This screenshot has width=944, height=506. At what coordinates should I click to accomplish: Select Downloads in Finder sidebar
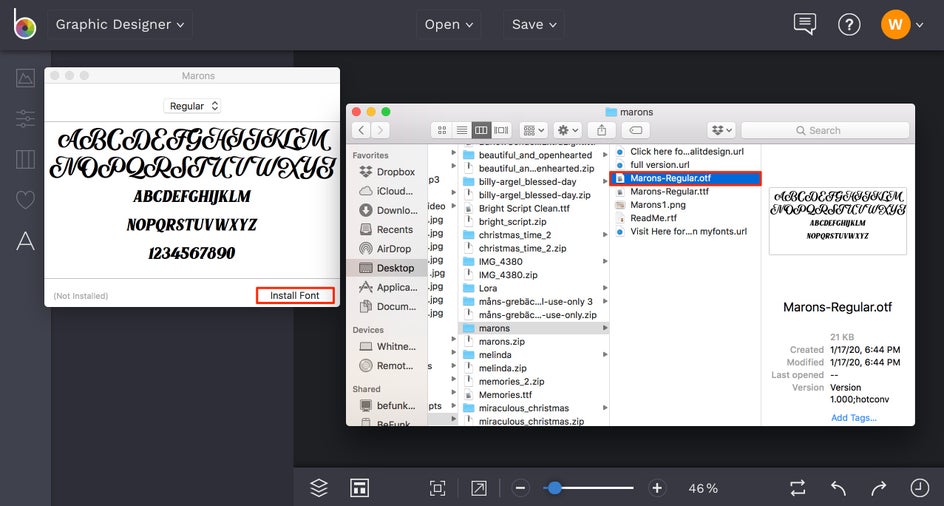click(387, 210)
